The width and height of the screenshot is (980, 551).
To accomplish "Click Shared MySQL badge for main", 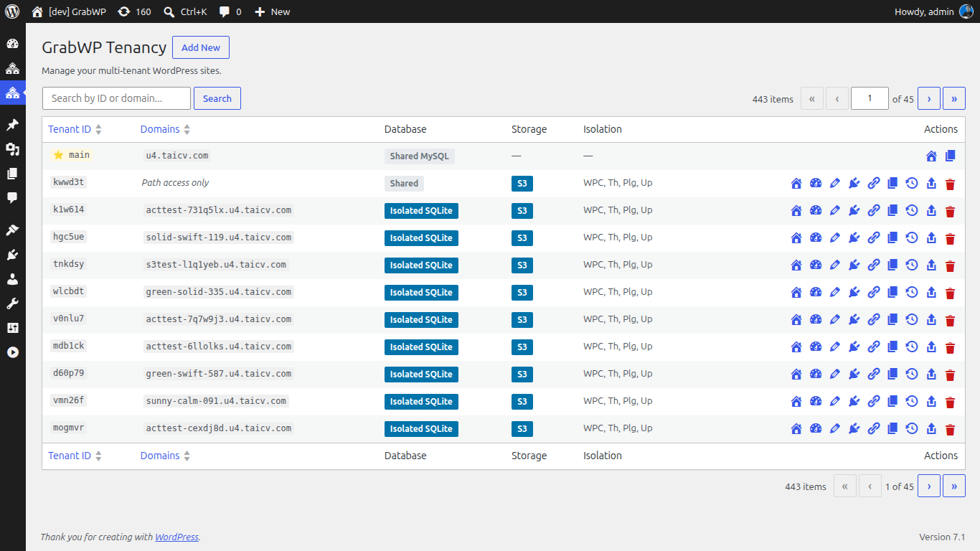I will tap(420, 156).
